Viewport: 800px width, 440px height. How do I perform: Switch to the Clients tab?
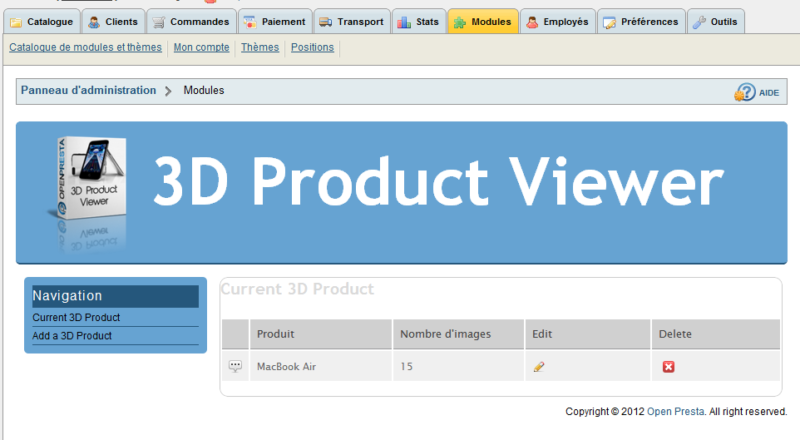(113, 21)
